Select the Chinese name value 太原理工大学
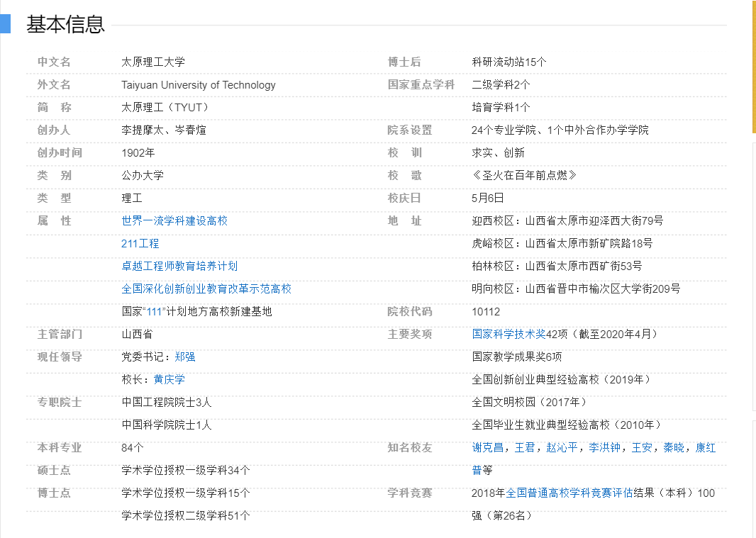This screenshot has height=538, width=756. (153, 62)
